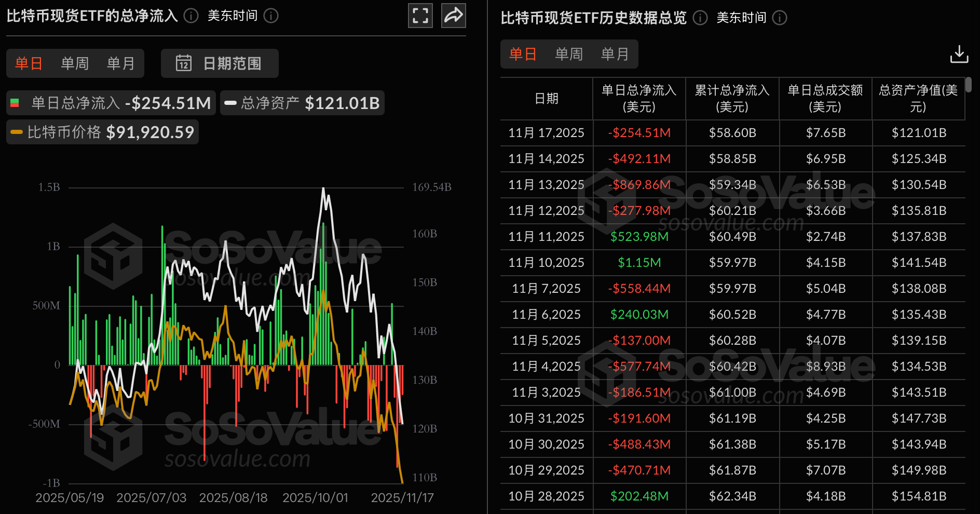Image resolution: width=980 pixels, height=514 pixels.
Task: Select 单周 tab in history table
Action: pyautogui.click(x=569, y=54)
